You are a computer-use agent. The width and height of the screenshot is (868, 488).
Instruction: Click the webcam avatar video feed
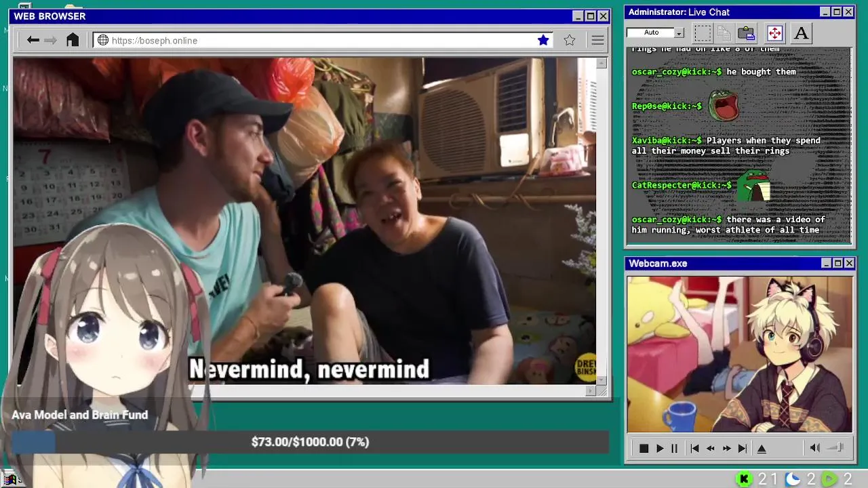739,354
